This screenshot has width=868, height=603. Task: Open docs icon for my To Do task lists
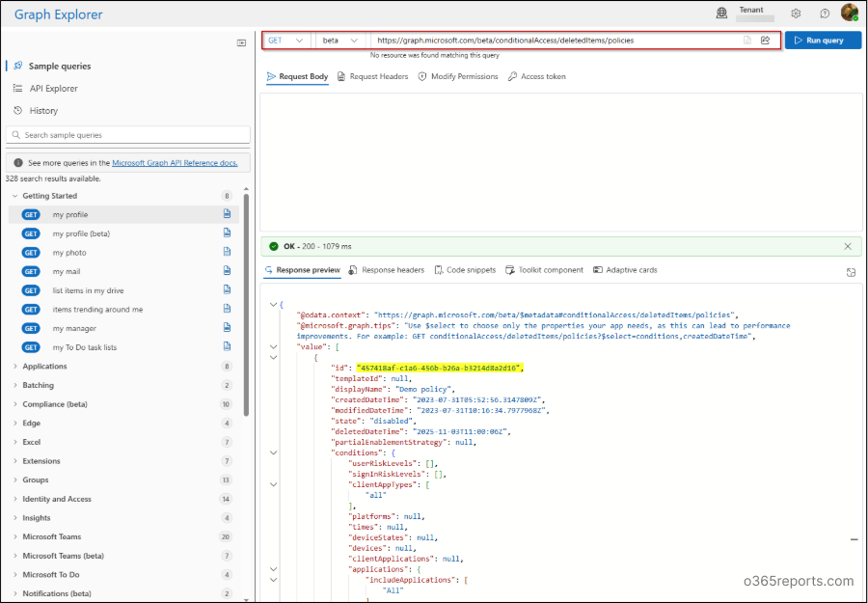(227, 346)
